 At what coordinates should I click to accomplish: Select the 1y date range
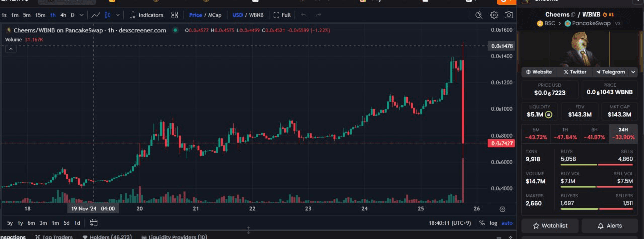coord(20,223)
